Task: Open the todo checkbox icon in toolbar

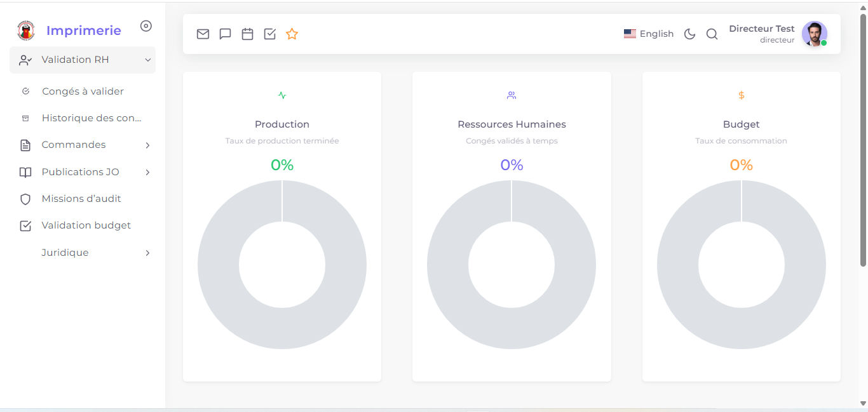Action: [x=269, y=34]
